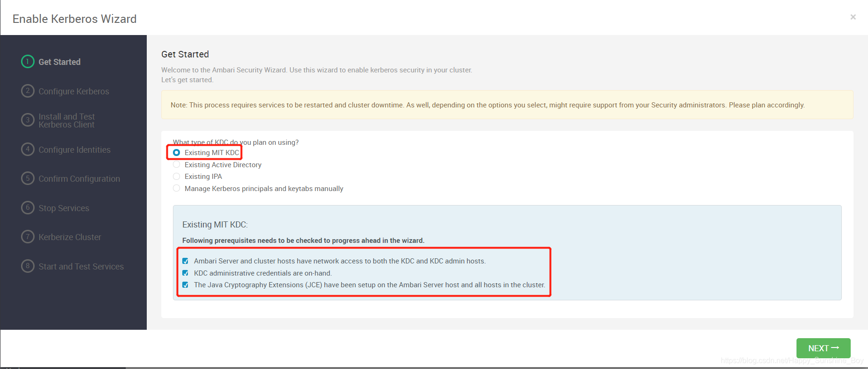Go to the Configure Identities step
Viewport: 868px width, 369px height.
[x=74, y=150]
